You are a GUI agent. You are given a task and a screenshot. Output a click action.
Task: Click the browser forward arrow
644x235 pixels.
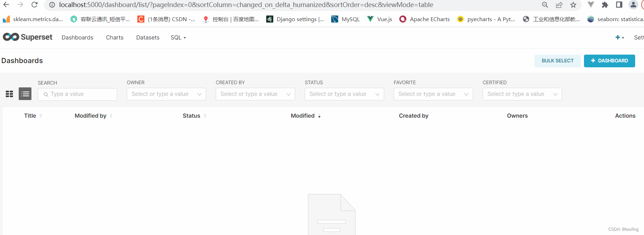pos(20,5)
